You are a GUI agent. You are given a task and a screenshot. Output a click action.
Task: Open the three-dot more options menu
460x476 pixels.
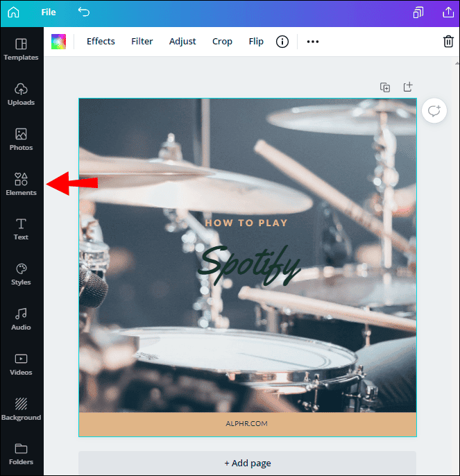point(313,42)
